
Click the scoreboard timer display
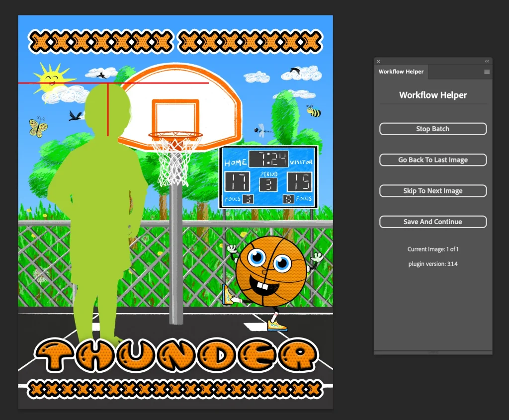click(x=268, y=160)
